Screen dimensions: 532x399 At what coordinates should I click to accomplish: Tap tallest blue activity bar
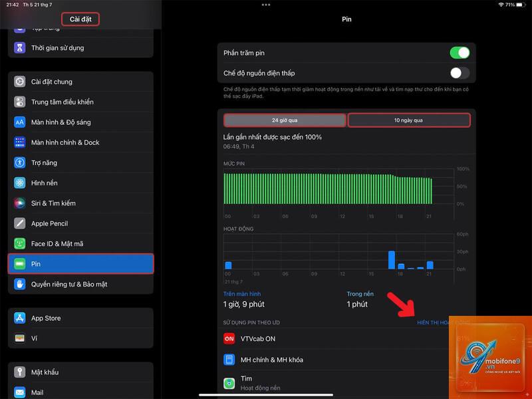click(x=392, y=260)
